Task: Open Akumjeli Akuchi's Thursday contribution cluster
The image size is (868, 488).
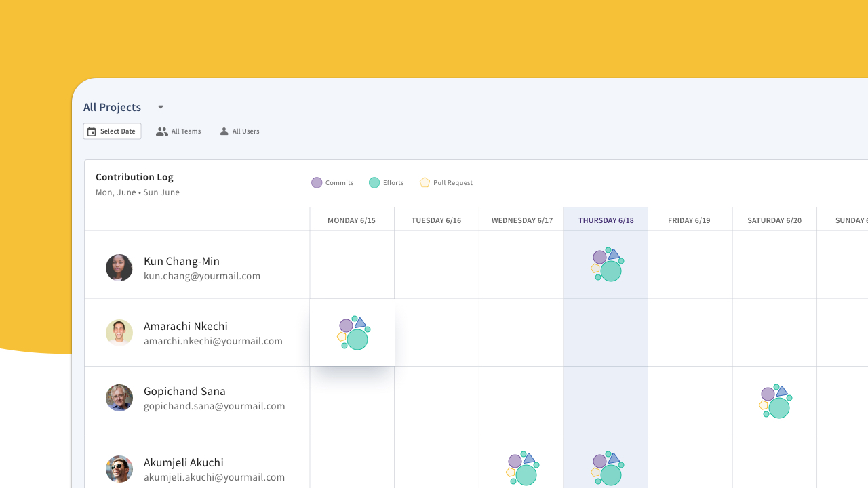Action: 607,468
